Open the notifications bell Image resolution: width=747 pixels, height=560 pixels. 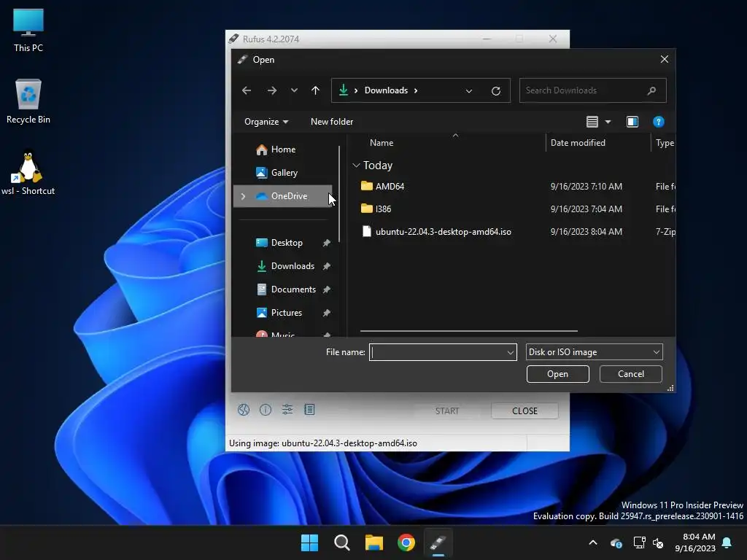tap(727, 542)
